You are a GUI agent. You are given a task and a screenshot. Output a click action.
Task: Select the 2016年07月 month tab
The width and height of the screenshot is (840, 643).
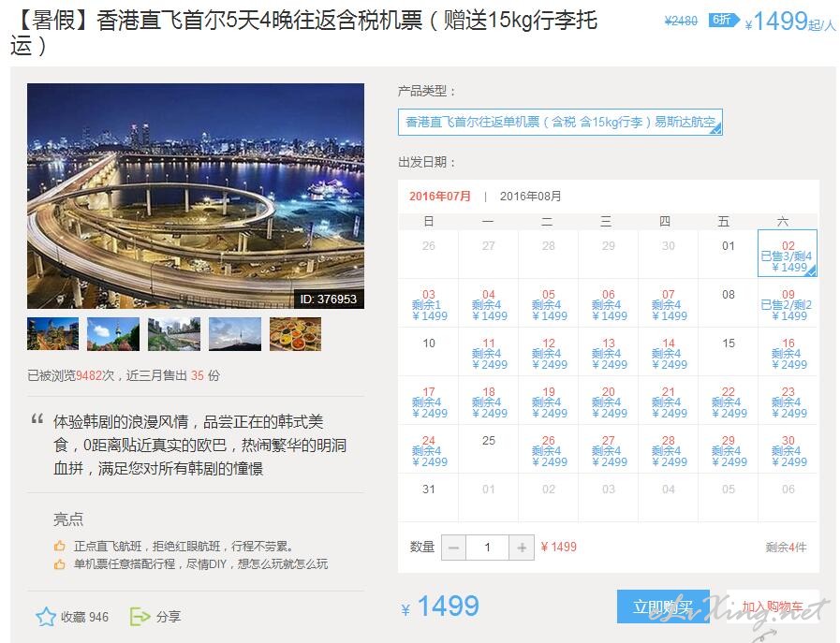pyautogui.click(x=440, y=197)
